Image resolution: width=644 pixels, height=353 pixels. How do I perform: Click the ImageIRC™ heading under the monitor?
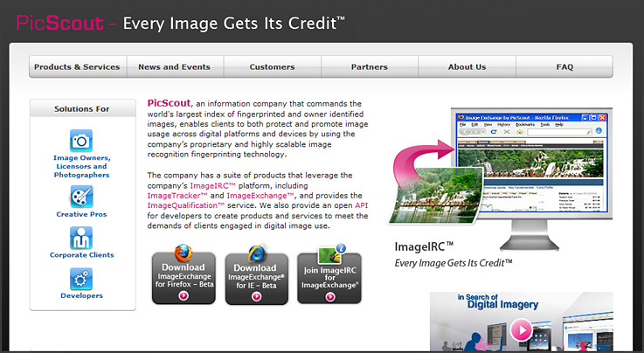(x=424, y=246)
